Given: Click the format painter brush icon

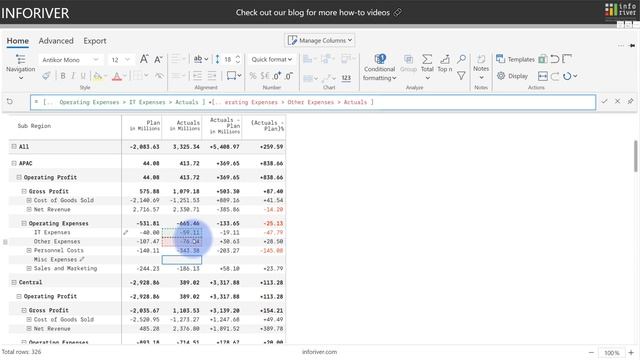Looking at the screenshot, I should coord(46,76).
